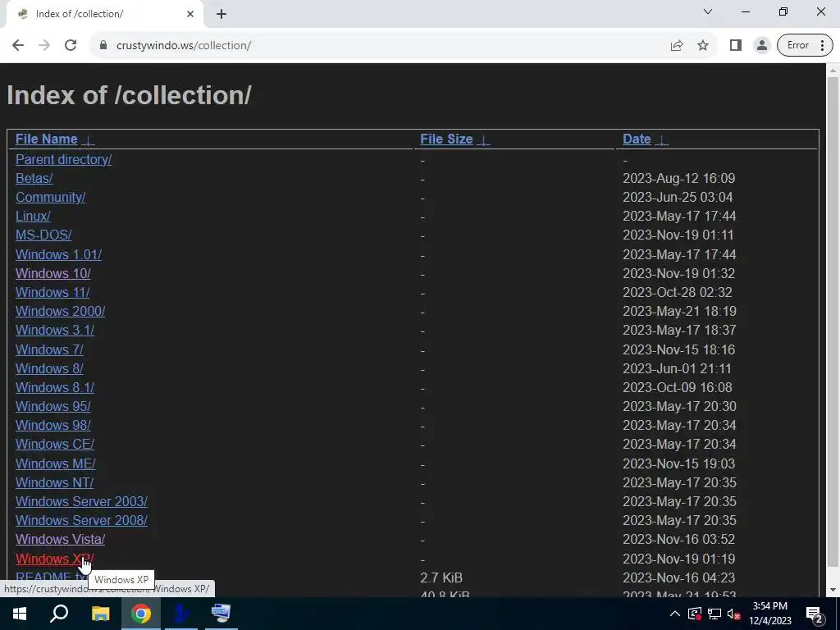Click the page vertical scrollbar thumb

pos(833,322)
